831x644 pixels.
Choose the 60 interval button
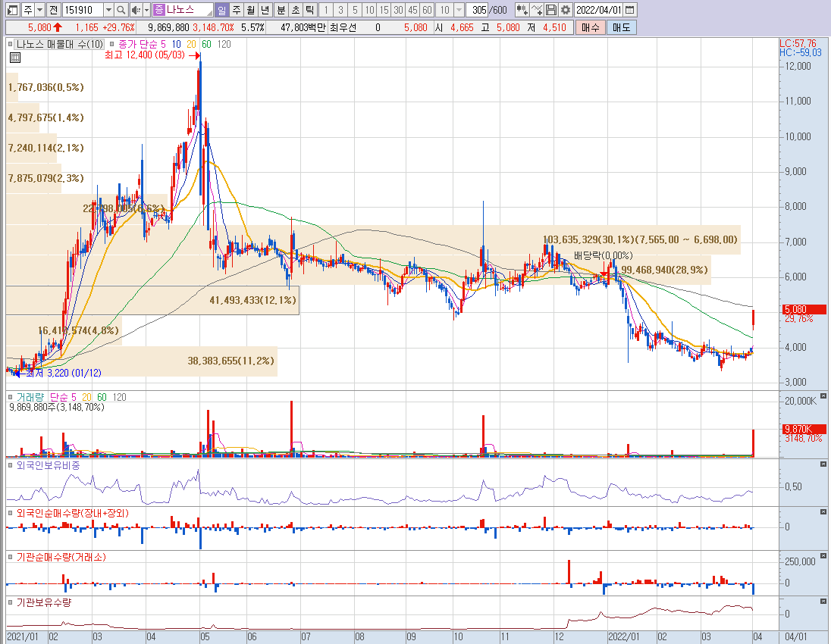pos(427,10)
